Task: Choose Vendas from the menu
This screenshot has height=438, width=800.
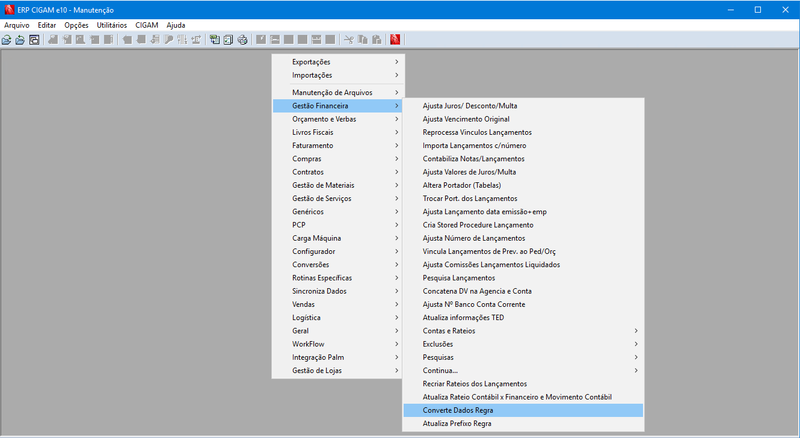Action: [338, 305]
